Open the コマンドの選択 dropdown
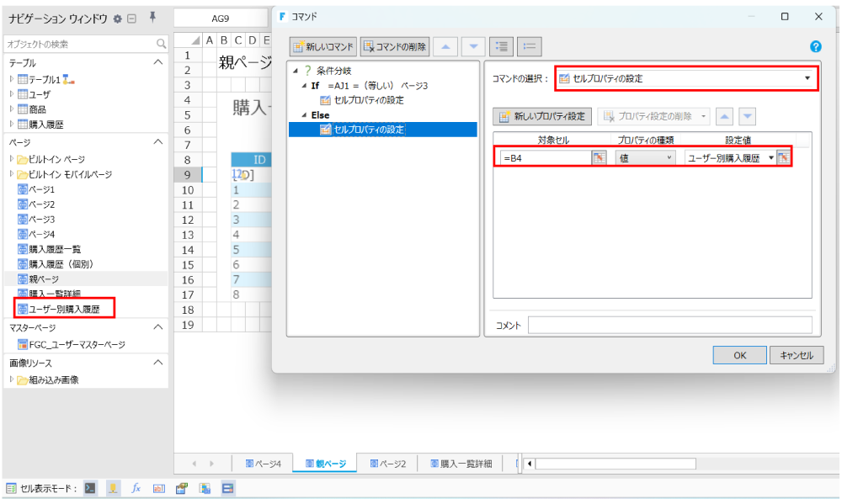 pyautogui.click(x=807, y=78)
